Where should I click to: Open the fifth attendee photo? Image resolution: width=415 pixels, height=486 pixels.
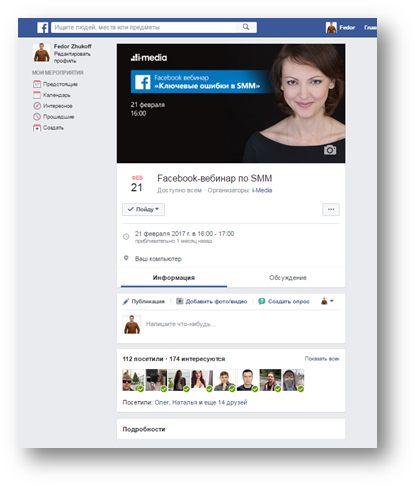click(225, 380)
